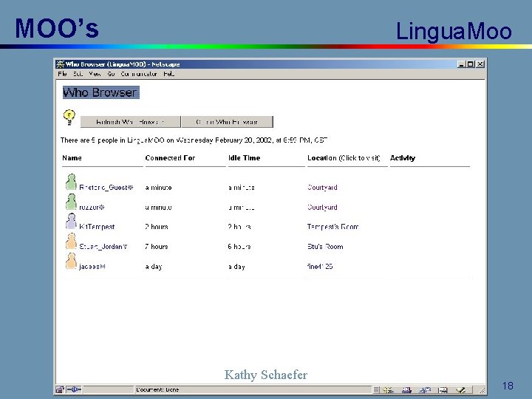Click the online/offline plug icon

pyautogui.click(x=74, y=389)
